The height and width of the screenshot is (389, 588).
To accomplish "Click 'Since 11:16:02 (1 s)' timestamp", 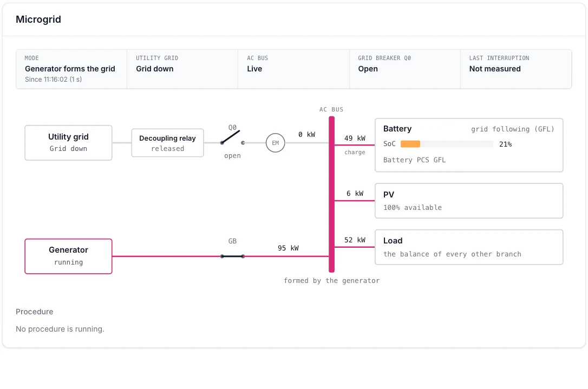I will click(53, 80).
